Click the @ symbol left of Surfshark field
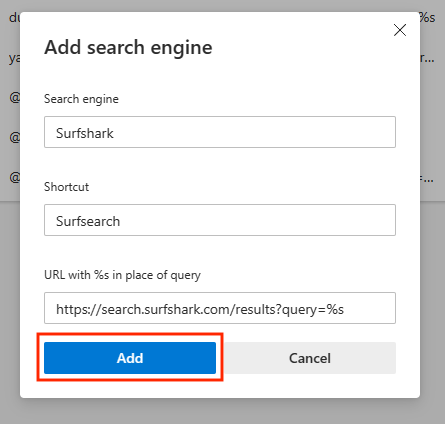Screen dimensions: 445x424 click(15, 137)
